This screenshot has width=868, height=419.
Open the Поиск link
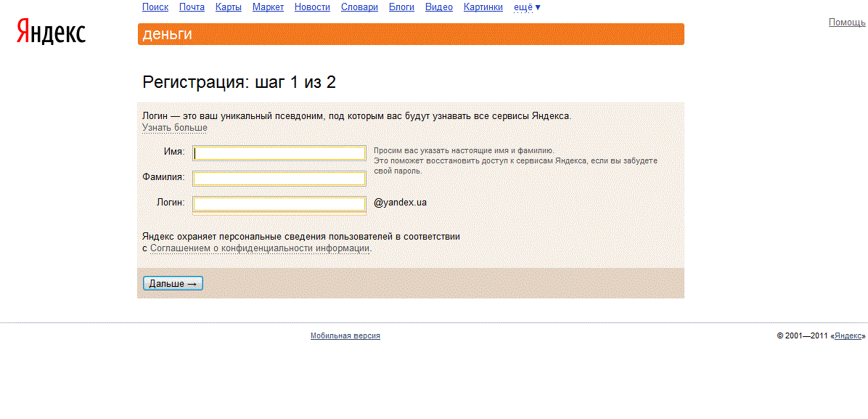pyautogui.click(x=155, y=7)
